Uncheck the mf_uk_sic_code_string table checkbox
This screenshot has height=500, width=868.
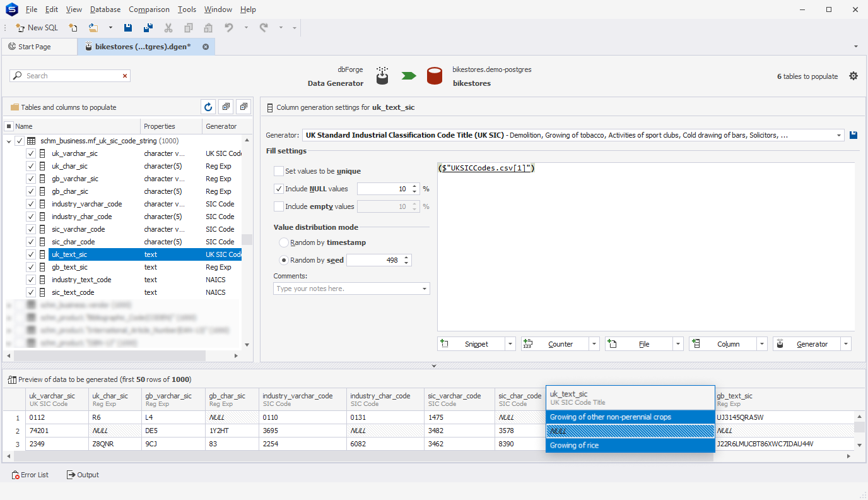[x=20, y=141]
